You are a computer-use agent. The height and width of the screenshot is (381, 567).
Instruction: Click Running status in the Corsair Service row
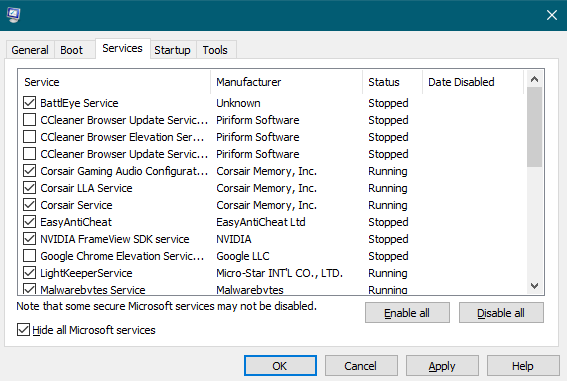pos(388,205)
